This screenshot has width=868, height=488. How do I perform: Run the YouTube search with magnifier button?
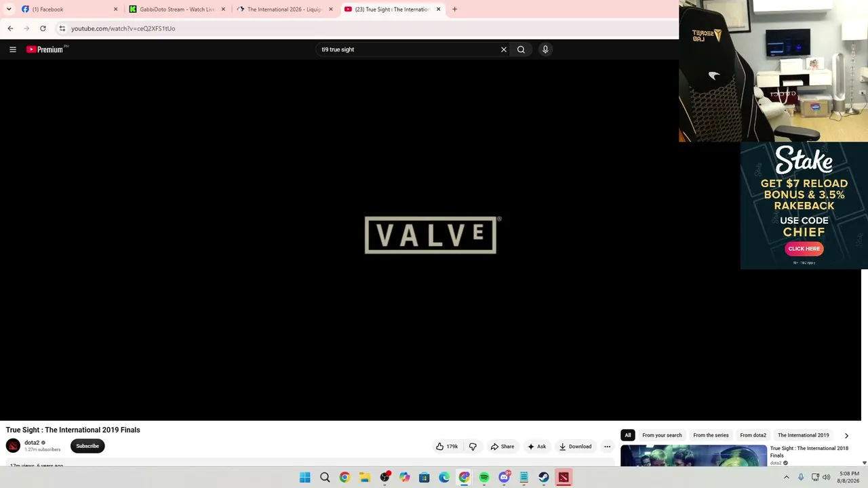click(x=521, y=49)
